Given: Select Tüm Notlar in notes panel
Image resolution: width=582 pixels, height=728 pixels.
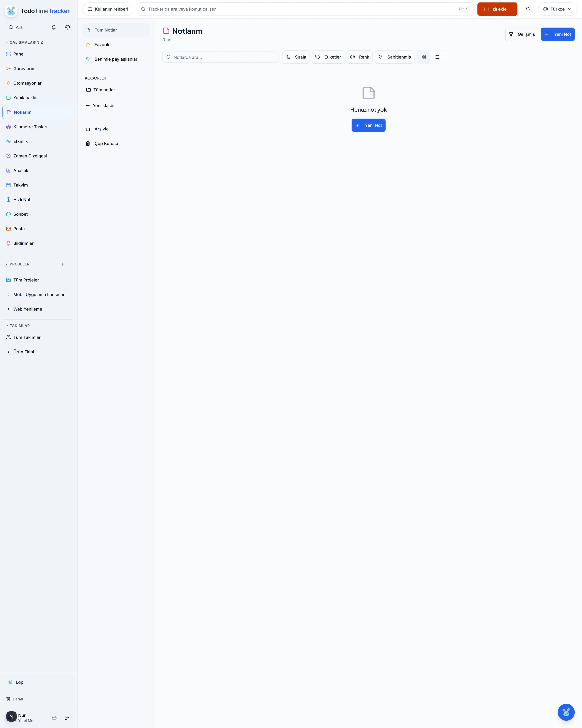Looking at the screenshot, I should coord(116,30).
